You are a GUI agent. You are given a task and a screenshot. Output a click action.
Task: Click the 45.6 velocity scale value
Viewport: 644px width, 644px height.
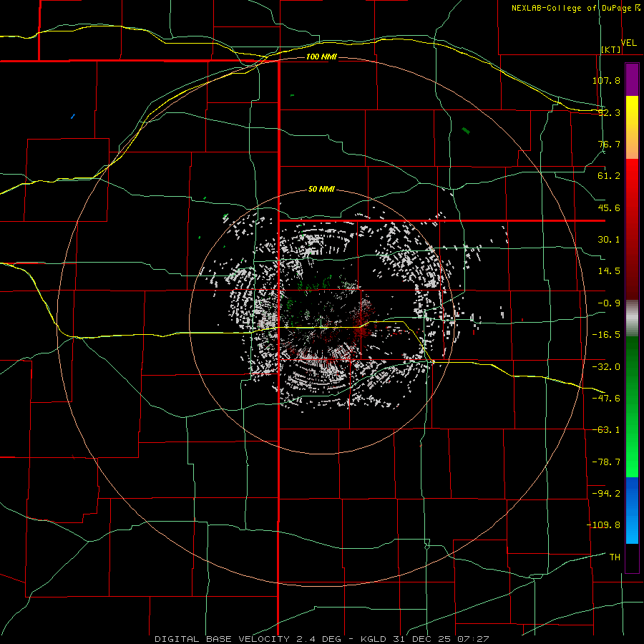(x=609, y=208)
